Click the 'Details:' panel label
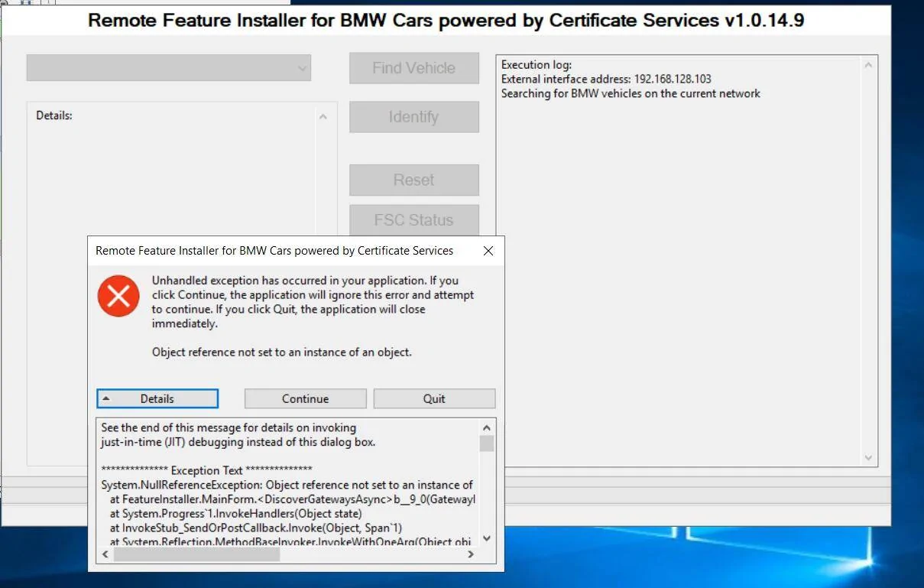This screenshot has width=924, height=588. (x=54, y=115)
